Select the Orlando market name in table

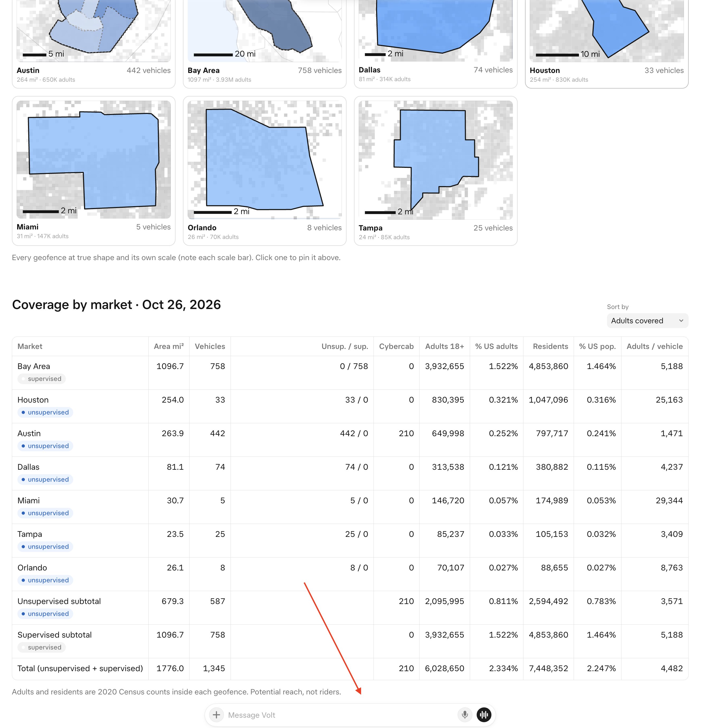32,568
